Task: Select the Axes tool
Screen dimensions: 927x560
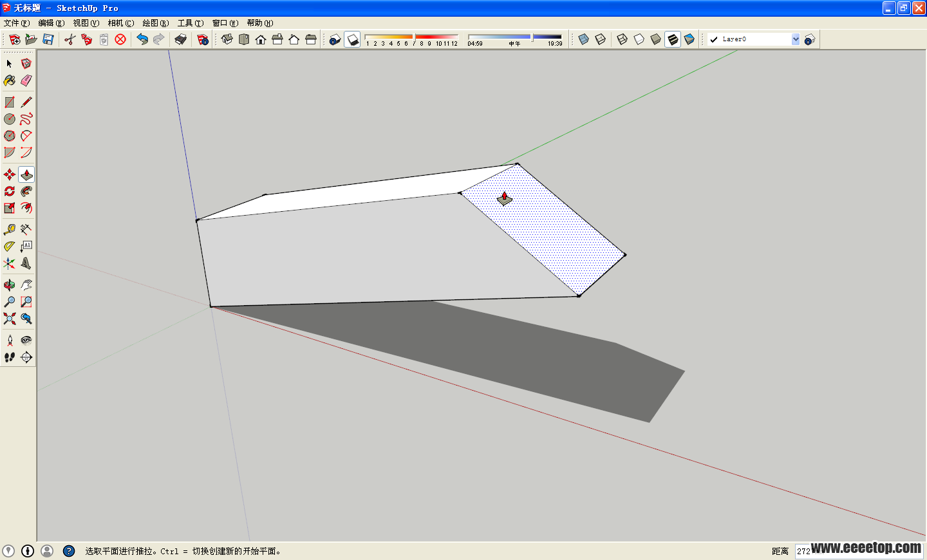Action: point(10,263)
